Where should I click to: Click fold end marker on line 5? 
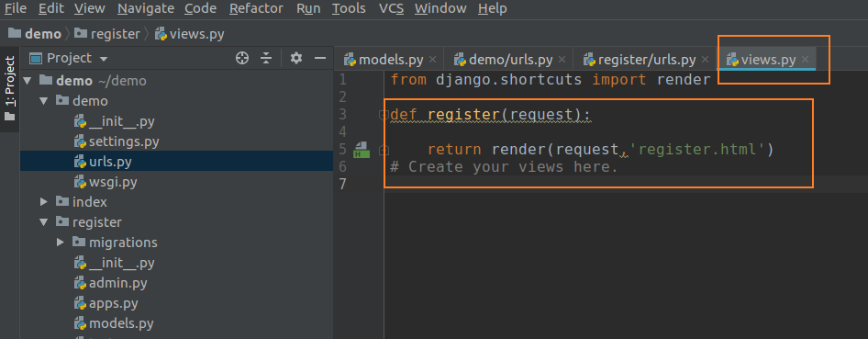(383, 150)
